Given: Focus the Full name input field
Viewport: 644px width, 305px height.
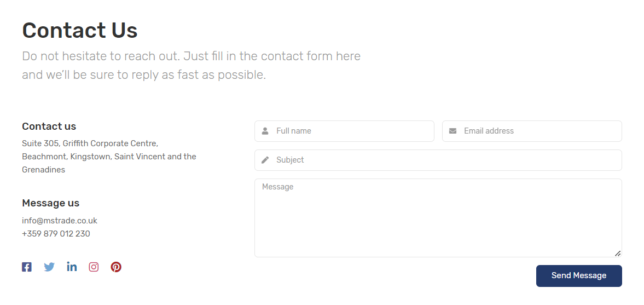Looking at the screenshot, I should click(x=350, y=131).
